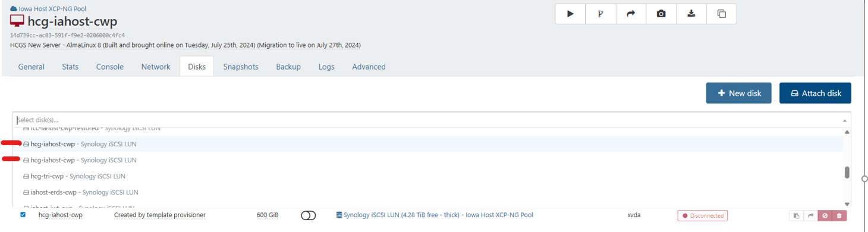
Task: Click the red forbidden-circle icon on disk row
Action: pos(825,215)
